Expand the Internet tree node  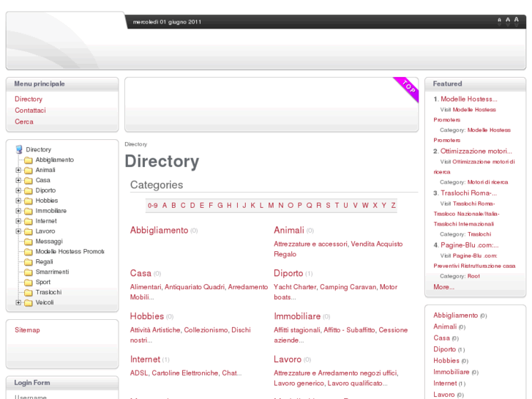[18, 221]
